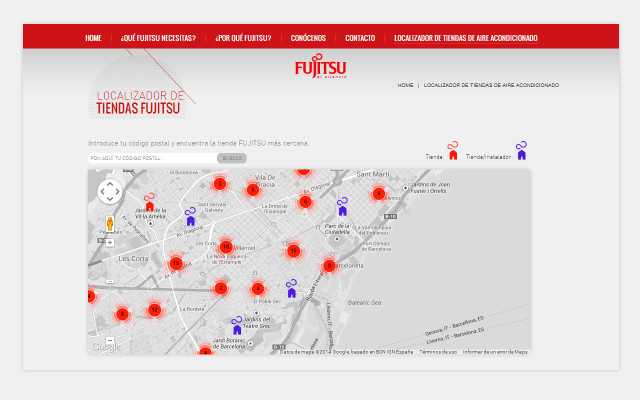Open the cluster marker labeled 18
The image size is (640, 400).
[226, 247]
